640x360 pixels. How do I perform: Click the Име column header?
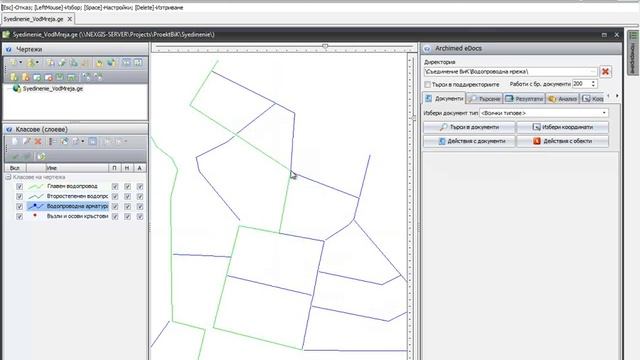[77, 168]
